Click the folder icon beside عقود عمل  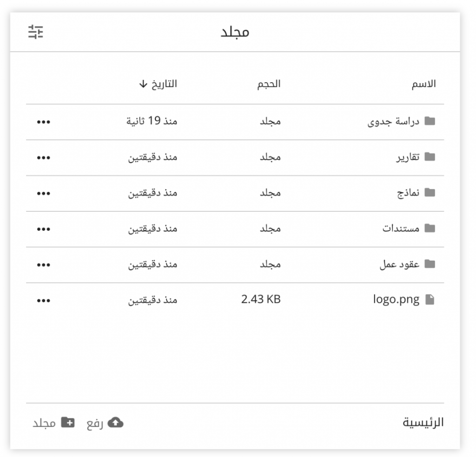coord(430,264)
